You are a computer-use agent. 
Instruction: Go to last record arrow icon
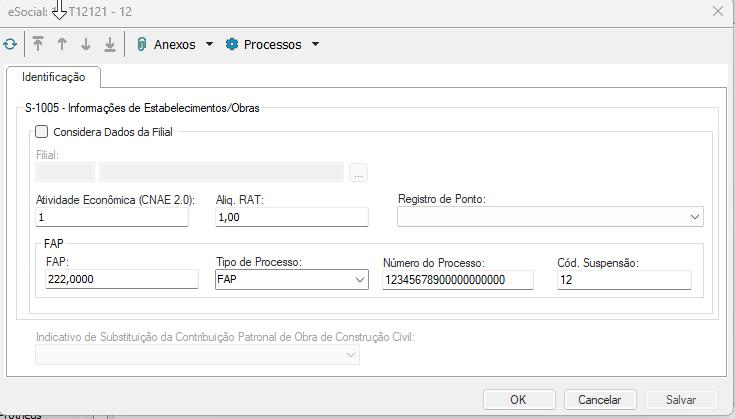click(x=110, y=44)
